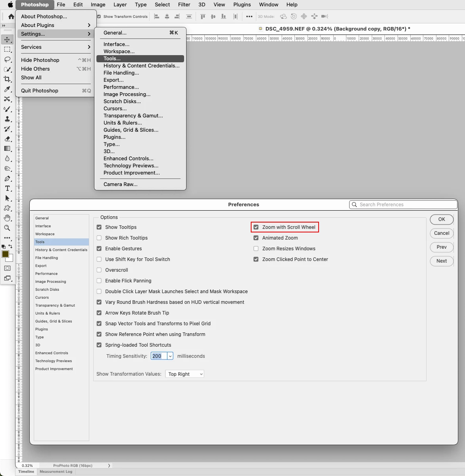Switch to the Measurement Log tab
465x476 pixels.
point(56,472)
